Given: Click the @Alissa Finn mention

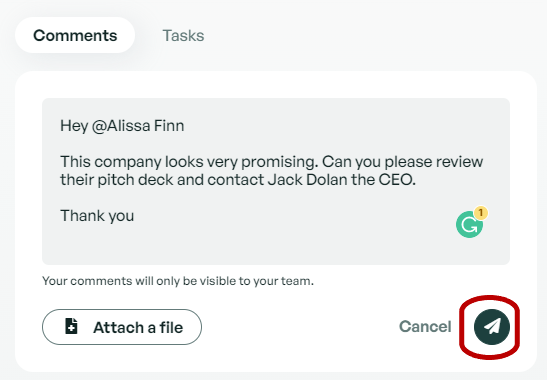Looking at the screenshot, I should pos(138,126).
